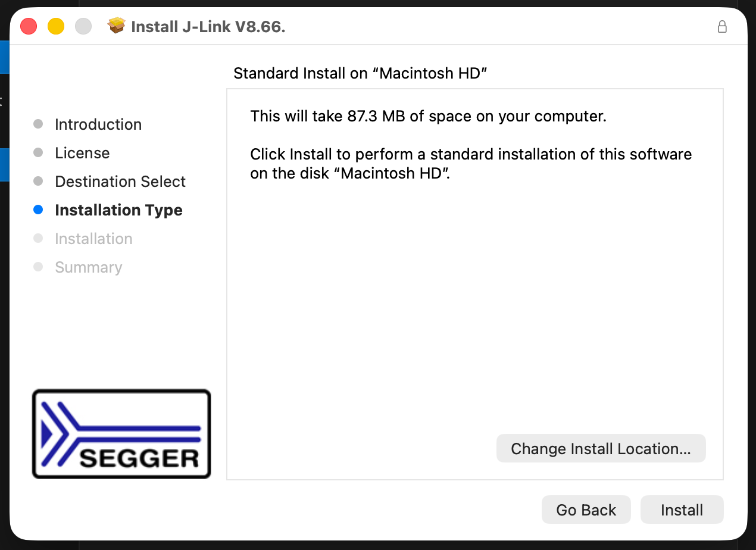Go to the Destination Select step
The height and width of the screenshot is (550, 756).
[x=120, y=182]
